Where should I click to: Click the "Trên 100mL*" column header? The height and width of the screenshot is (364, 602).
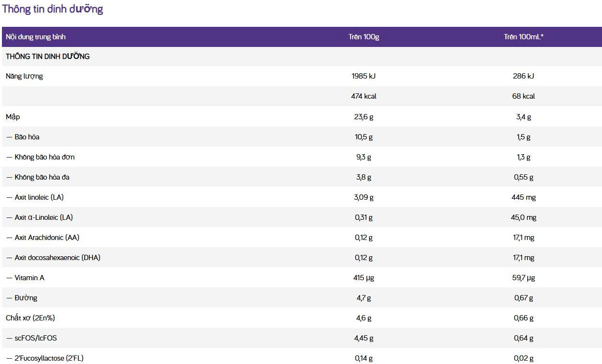tap(523, 37)
